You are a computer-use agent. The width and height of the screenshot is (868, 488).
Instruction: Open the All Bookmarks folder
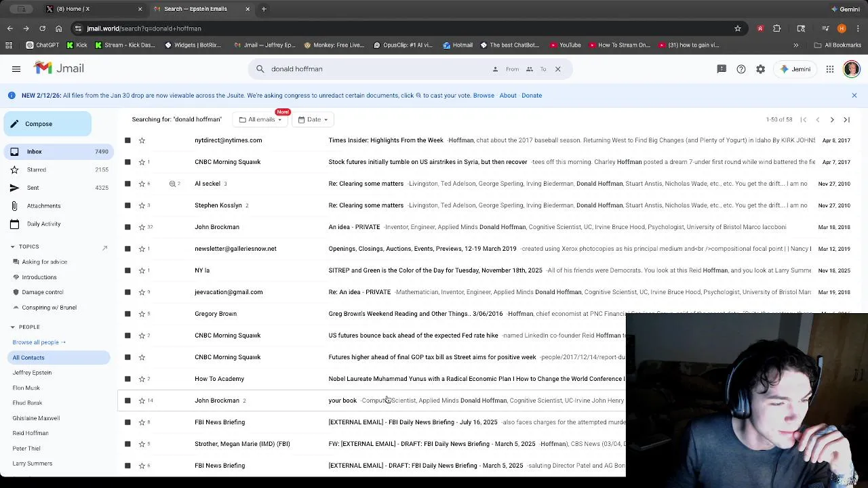coord(837,45)
